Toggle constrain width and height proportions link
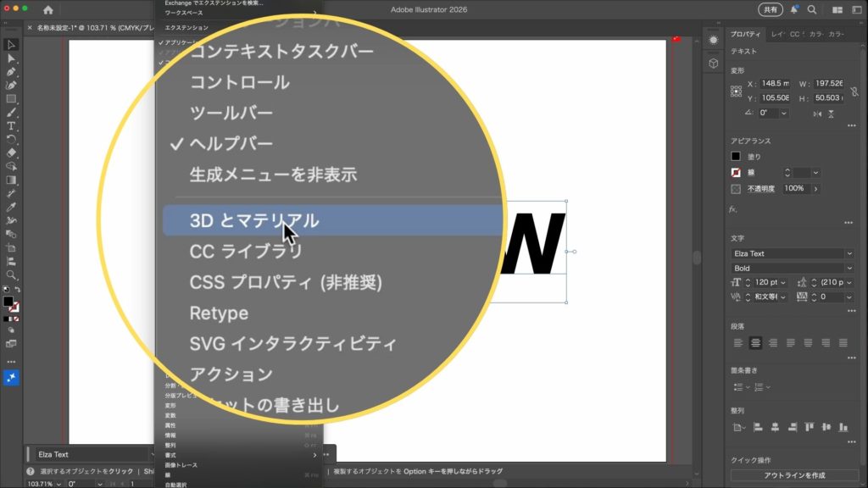 [x=852, y=91]
